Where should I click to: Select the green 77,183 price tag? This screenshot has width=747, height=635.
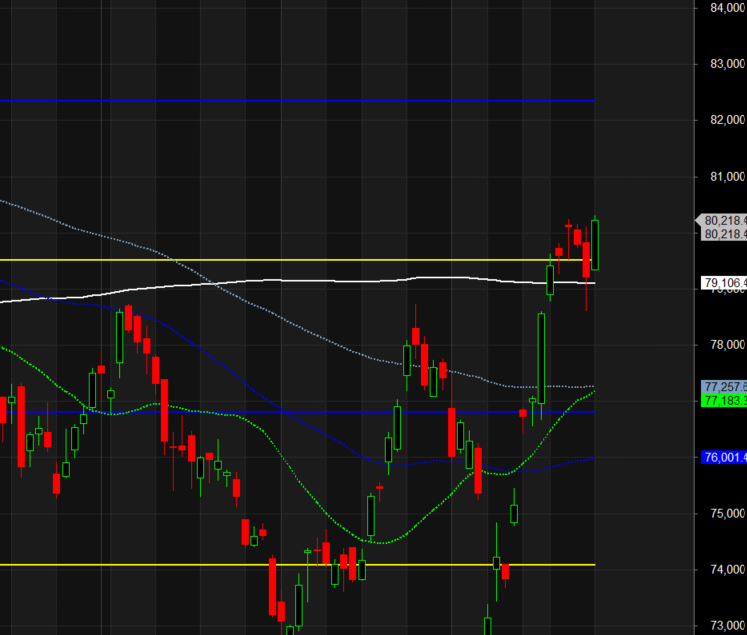[x=724, y=401]
